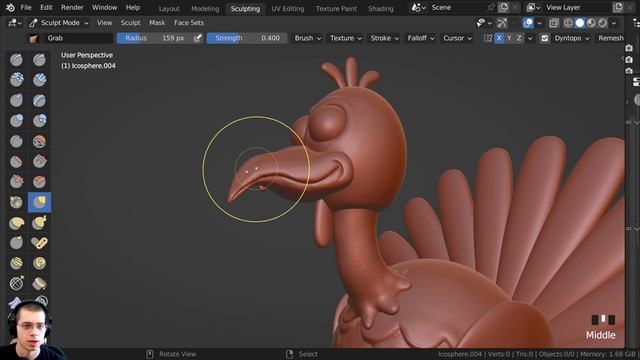Switch to wireframe viewport shading
This screenshot has height=360, width=640.
(568, 23)
